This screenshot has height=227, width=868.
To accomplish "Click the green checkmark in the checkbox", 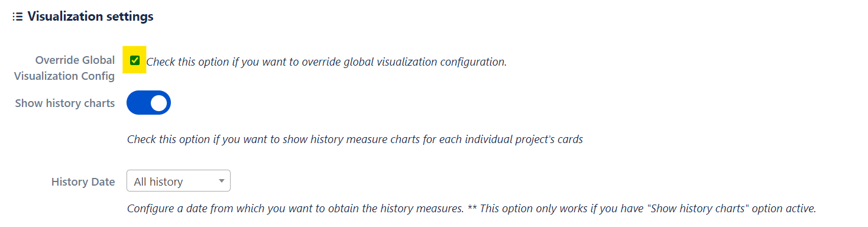I will coord(135,60).
